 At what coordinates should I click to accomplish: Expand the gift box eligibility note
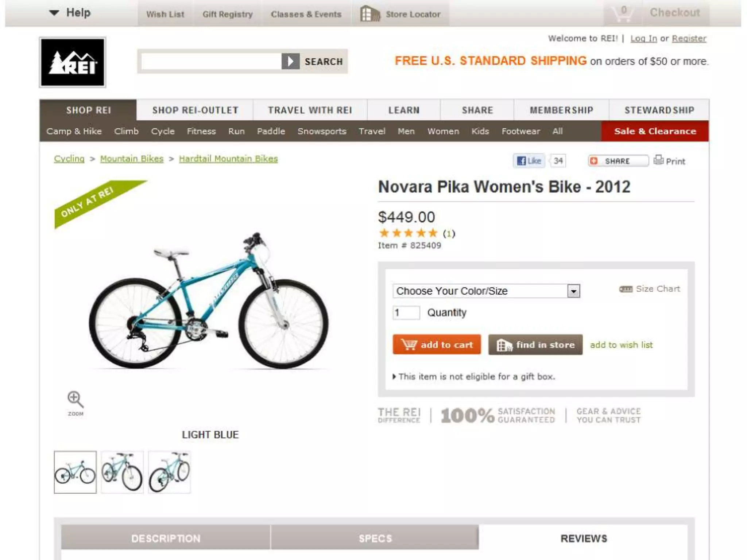point(473,377)
